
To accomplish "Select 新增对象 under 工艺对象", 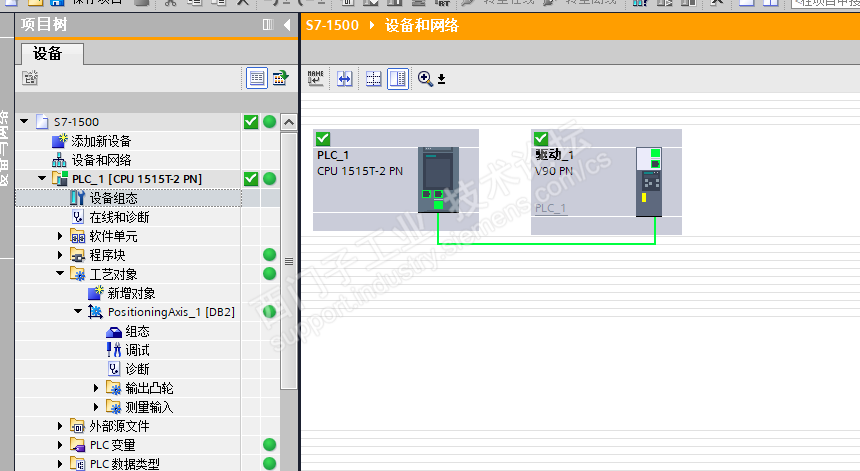I will pos(132,293).
